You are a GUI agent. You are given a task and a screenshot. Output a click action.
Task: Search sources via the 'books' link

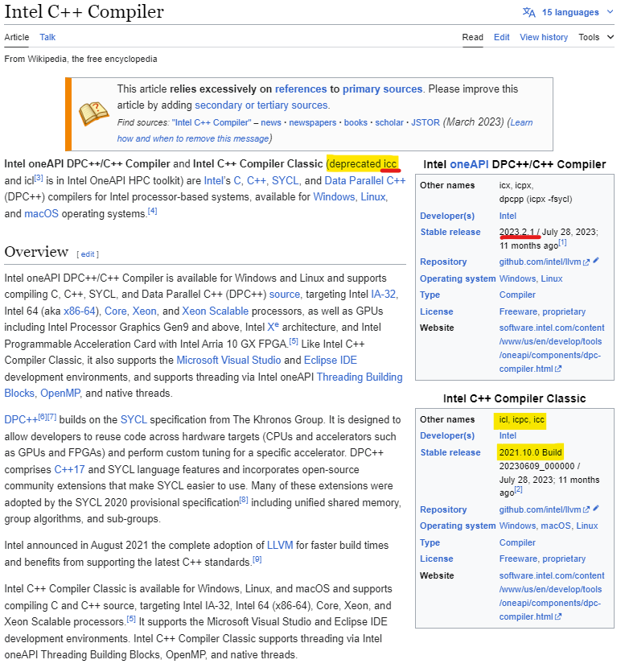[x=356, y=122]
